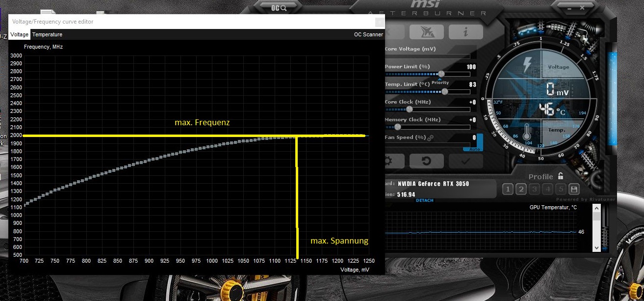This screenshot has height=301, width=644.
Task: Switch to the Temperature tab in curve editor
Action: click(x=47, y=34)
